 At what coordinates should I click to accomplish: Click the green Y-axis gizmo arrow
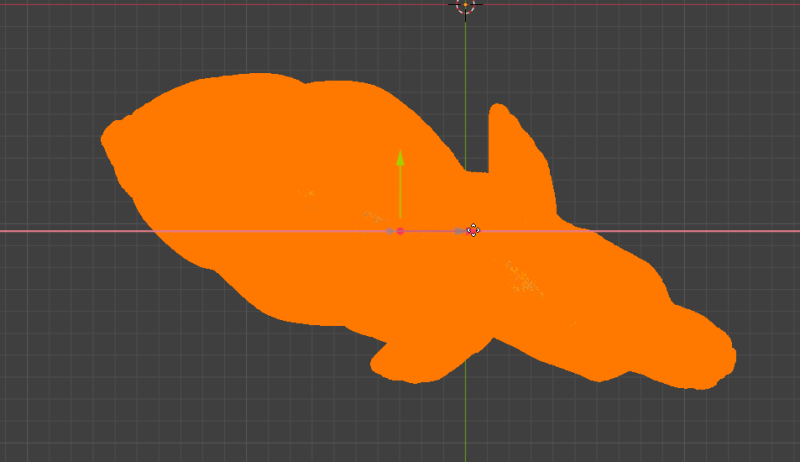click(x=400, y=157)
